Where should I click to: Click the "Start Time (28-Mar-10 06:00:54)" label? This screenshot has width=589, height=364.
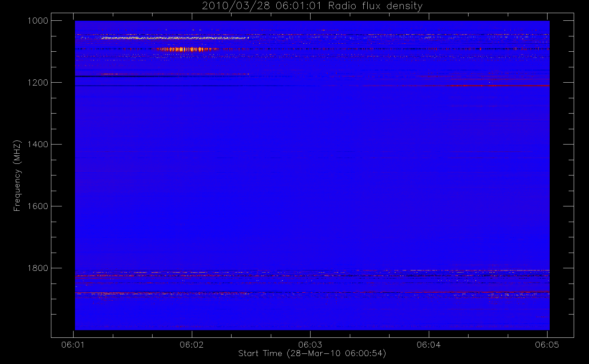(312, 353)
